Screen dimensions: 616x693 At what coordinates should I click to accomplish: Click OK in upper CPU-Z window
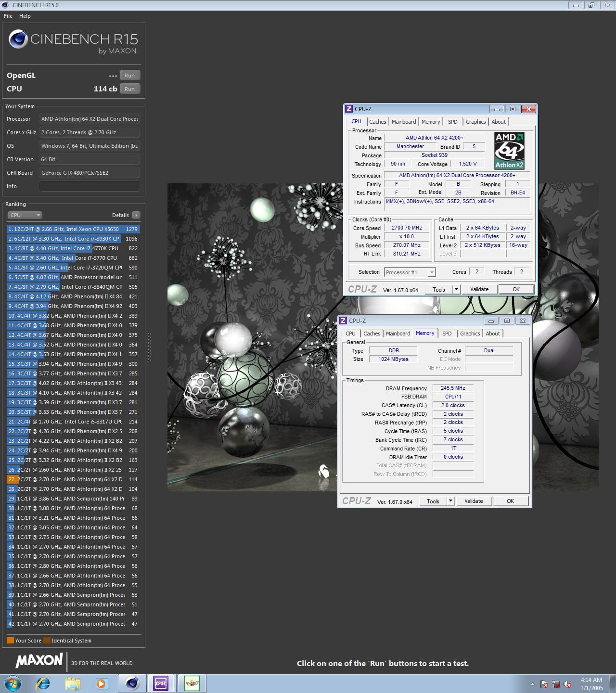click(x=516, y=289)
